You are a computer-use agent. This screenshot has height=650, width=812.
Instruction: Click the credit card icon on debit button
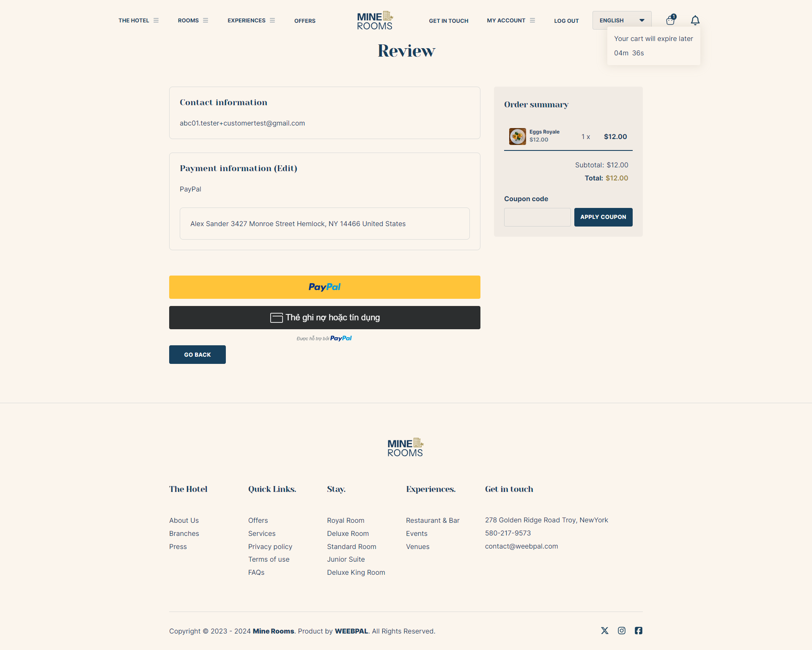275,318
